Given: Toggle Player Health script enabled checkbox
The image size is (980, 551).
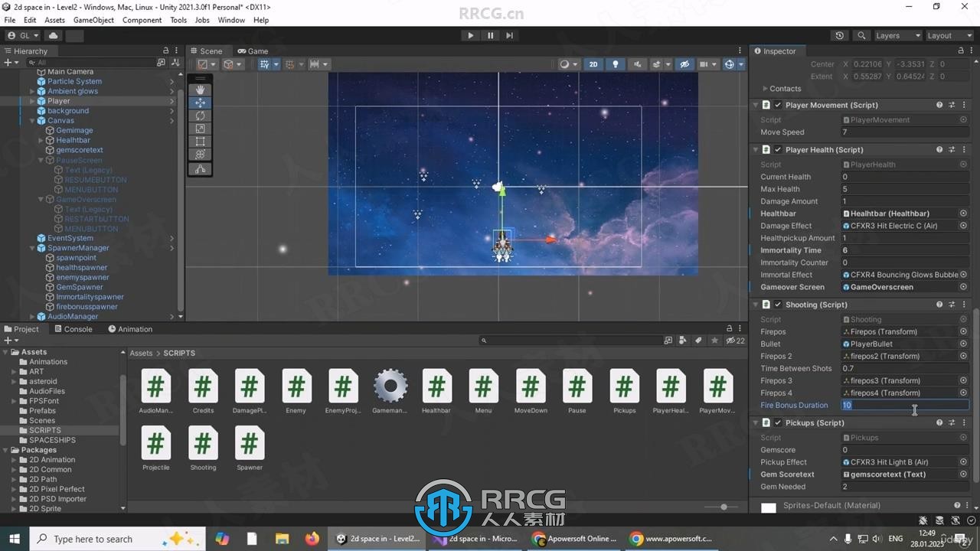Looking at the screenshot, I should point(778,150).
